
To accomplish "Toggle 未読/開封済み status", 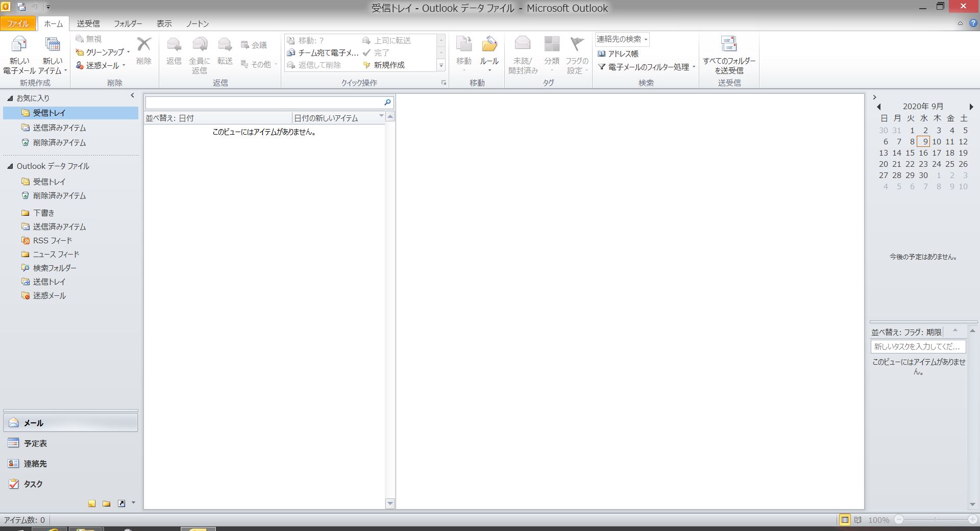I will pos(523,55).
